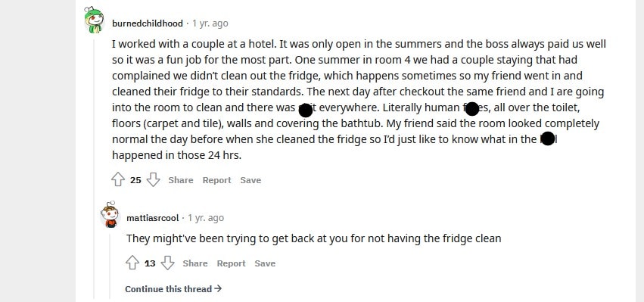Open burnedchildhood's avatar profile
The image size is (644, 302).
94,20
